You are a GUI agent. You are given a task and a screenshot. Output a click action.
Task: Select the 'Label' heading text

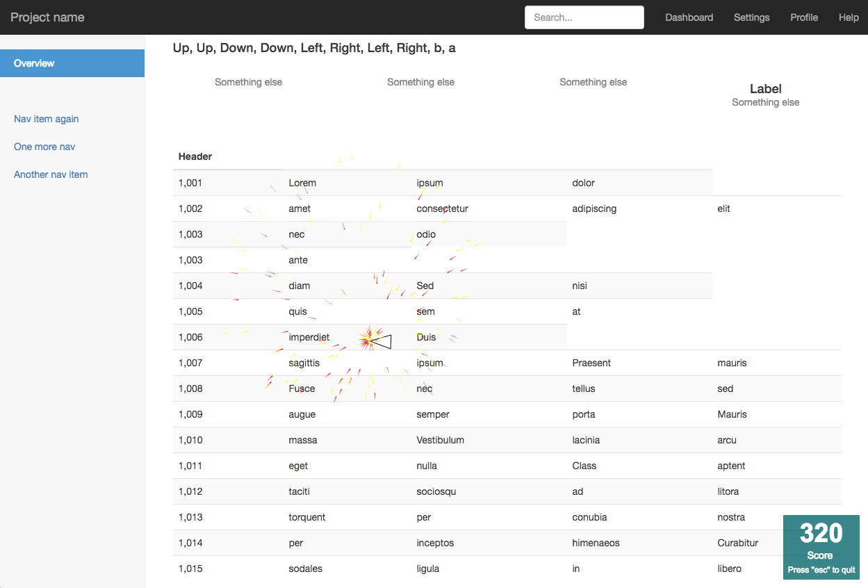coord(766,89)
